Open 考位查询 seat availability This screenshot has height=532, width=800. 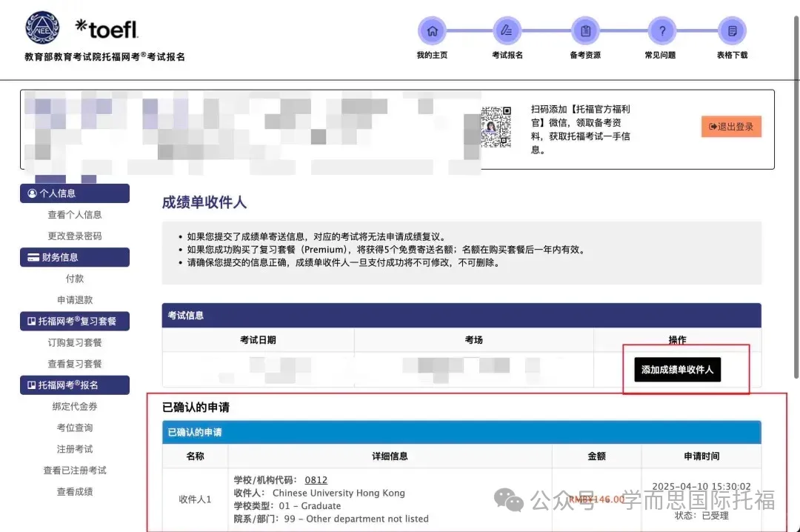point(74,427)
